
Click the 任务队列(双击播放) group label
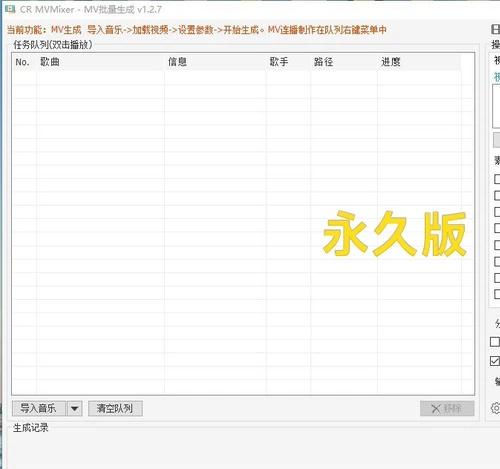pos(53,45)
